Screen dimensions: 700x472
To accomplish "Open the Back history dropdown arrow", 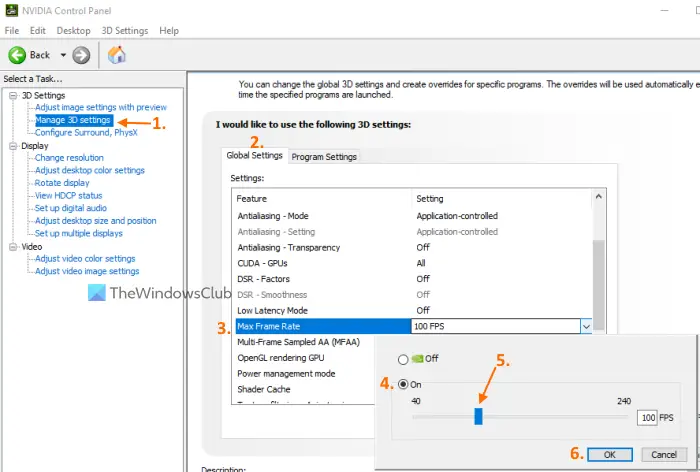I will click(x=63, y=55).
